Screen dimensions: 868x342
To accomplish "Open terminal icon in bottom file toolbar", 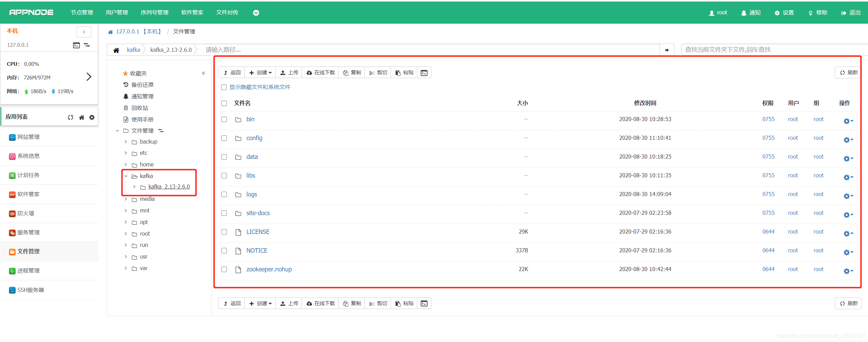I will (424, 303).
